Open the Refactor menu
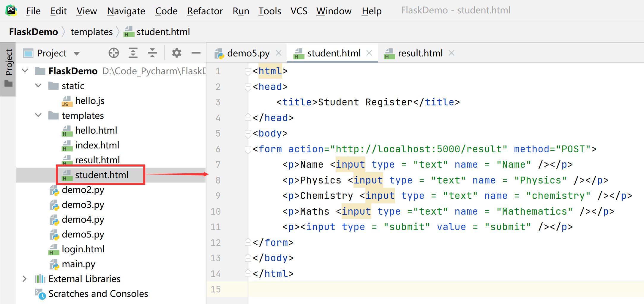Viewport: 644px width, 304px height. click(x=205, y=11)
